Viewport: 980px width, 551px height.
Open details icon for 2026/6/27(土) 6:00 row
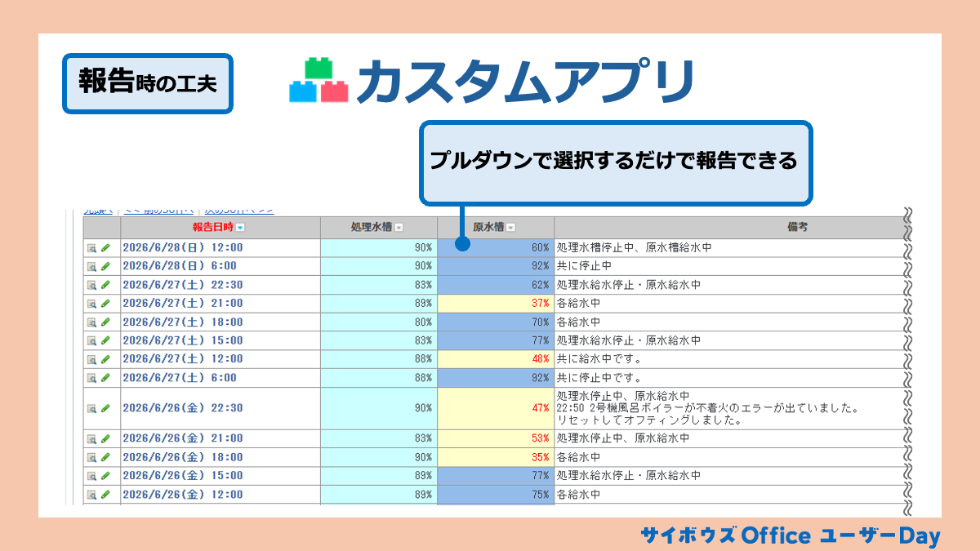point(92,378)
